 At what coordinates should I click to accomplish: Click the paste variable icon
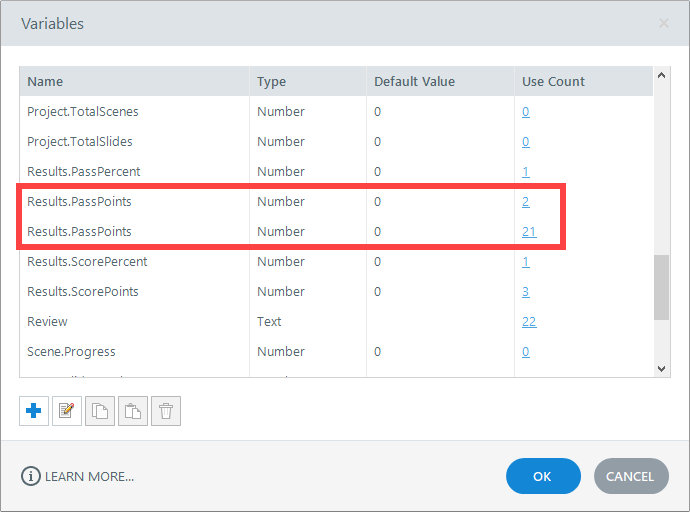point(133,411)
